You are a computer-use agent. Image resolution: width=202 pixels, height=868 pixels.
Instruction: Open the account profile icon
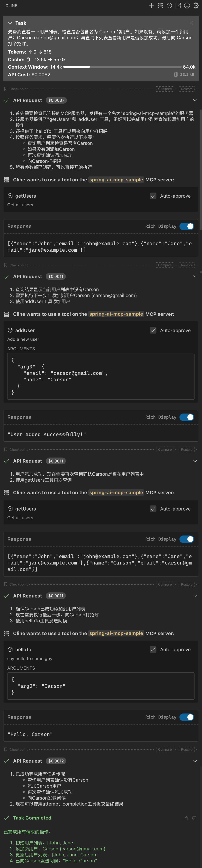click(187, 5)
